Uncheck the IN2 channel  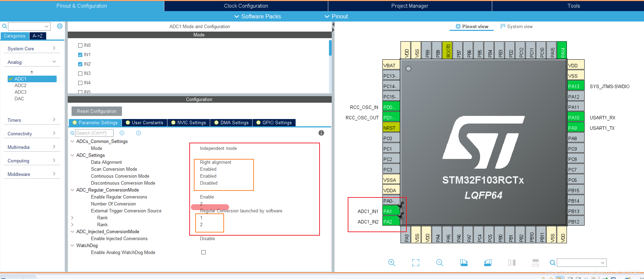(80, 64)
